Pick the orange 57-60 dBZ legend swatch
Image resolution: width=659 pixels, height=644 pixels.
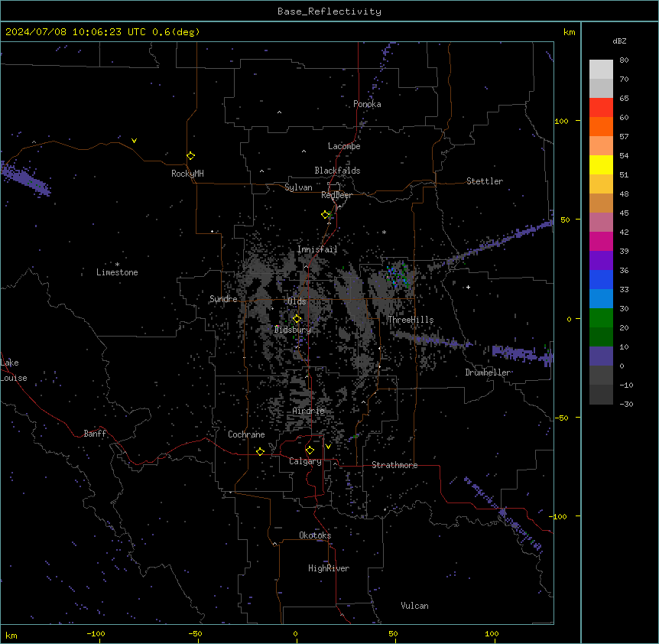(x=601, y=126)
